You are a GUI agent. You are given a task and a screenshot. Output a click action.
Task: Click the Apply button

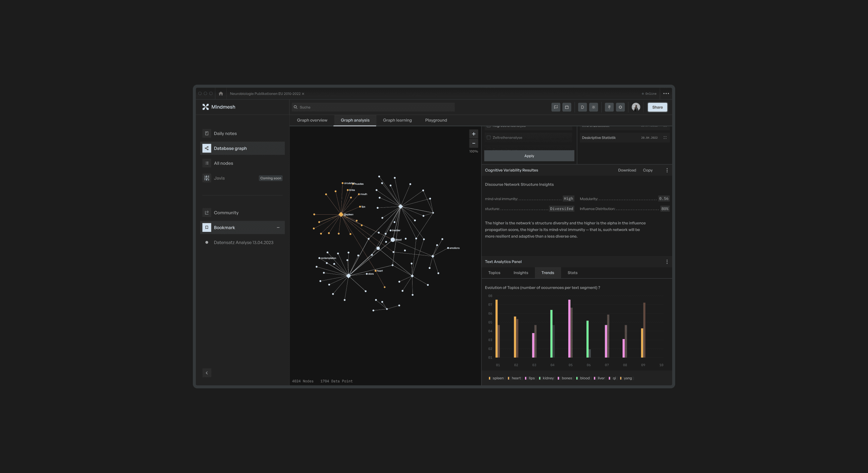pos(529,156)
